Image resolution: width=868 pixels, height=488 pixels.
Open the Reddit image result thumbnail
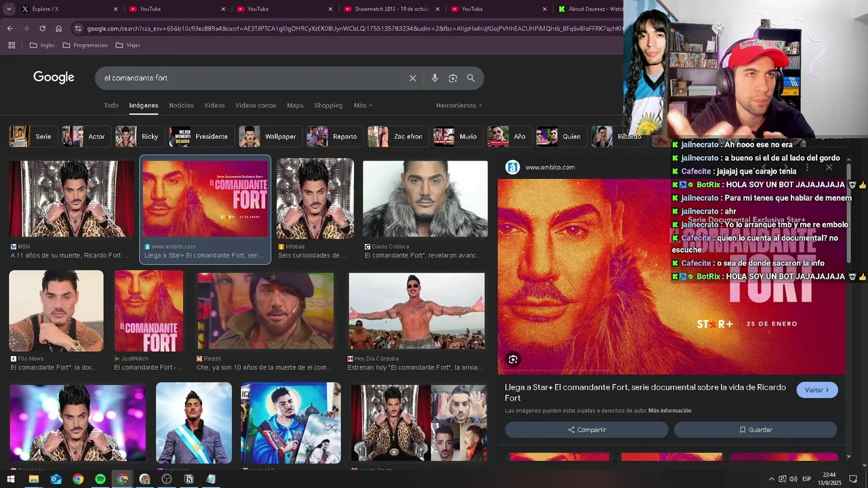coord(266,311)
